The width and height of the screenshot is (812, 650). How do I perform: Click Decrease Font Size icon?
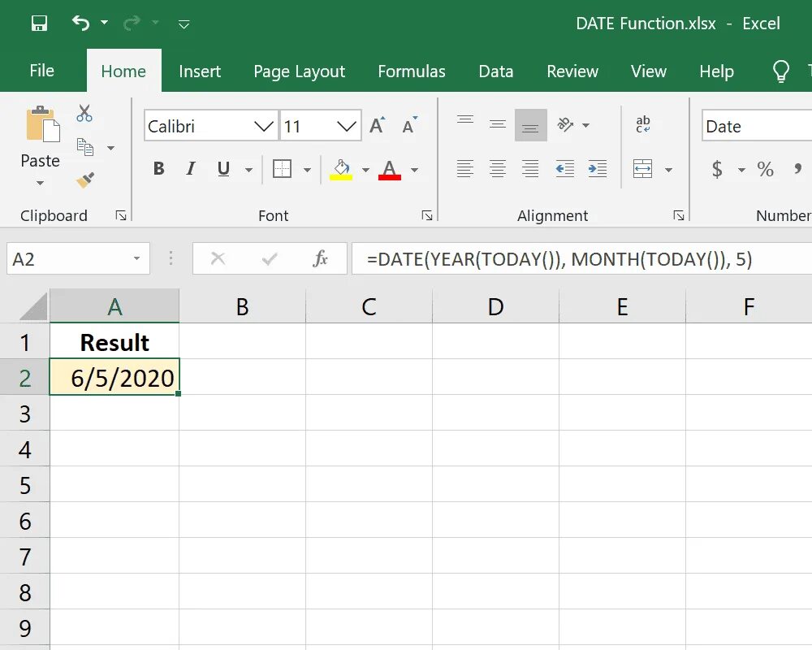click(409, 125)
